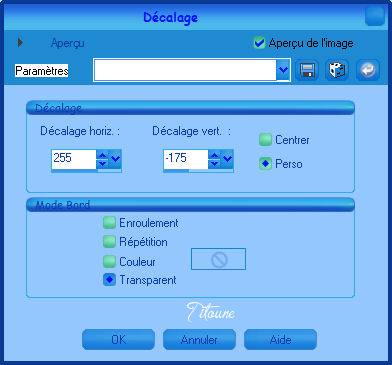
Task: Open the Paramètres presets dropdown
Action: click(x=283, y=70)
